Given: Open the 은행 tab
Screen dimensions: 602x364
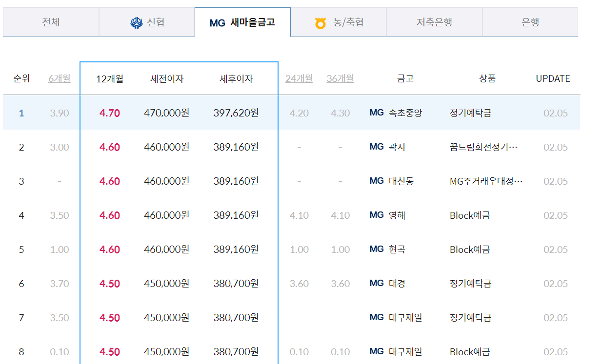Looking at the screenshot, I should click(530, 22).
